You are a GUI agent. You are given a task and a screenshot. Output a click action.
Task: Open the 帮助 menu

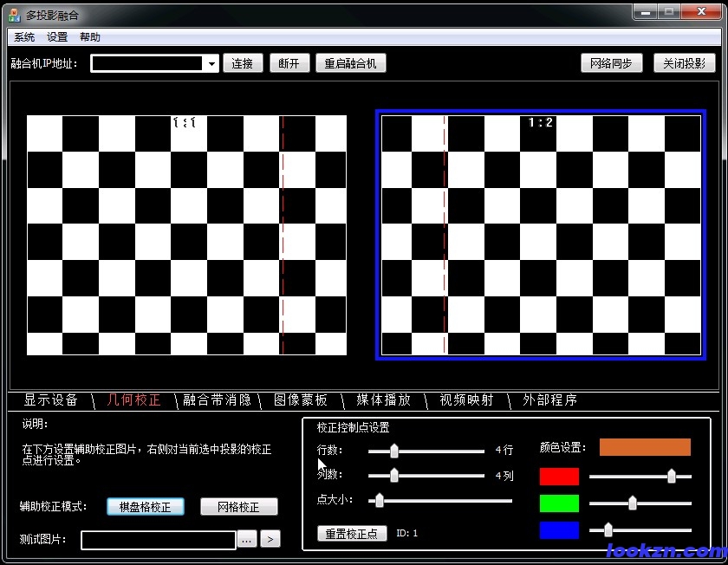point(90,37)
